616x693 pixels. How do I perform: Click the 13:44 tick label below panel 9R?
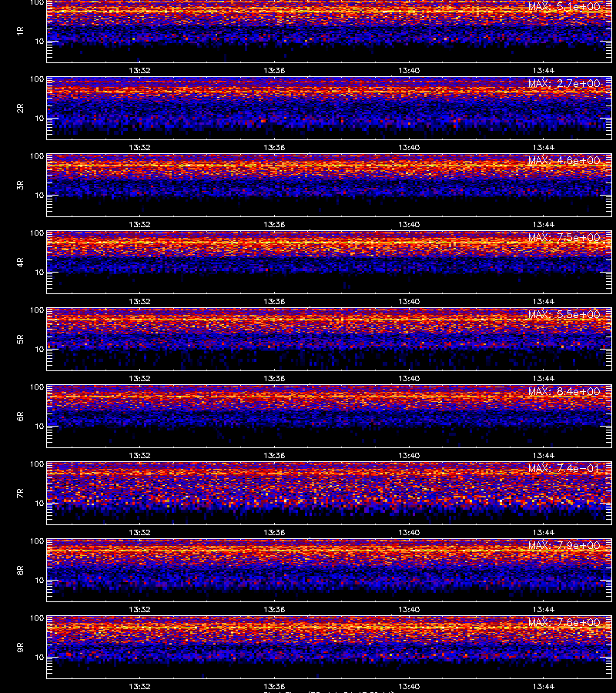click(544, 686)
